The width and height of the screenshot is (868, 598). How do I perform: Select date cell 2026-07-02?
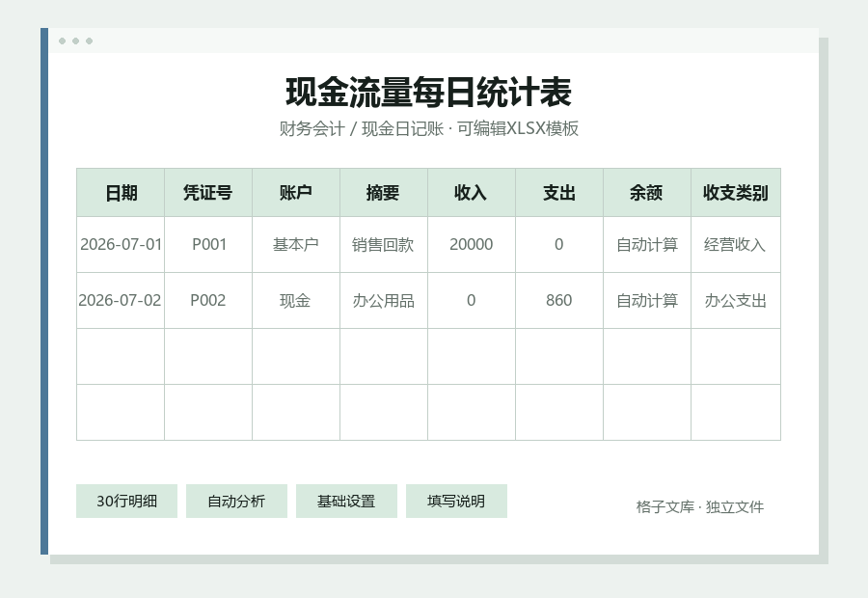pos(121,301)
